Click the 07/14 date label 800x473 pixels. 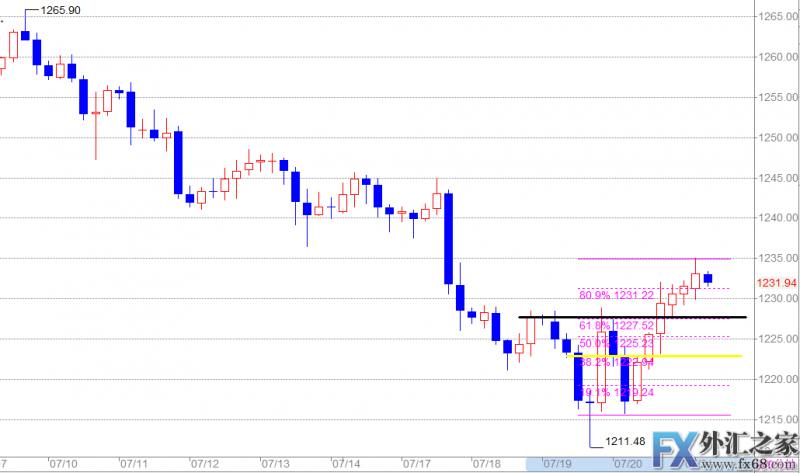click(x=346, y=464)
